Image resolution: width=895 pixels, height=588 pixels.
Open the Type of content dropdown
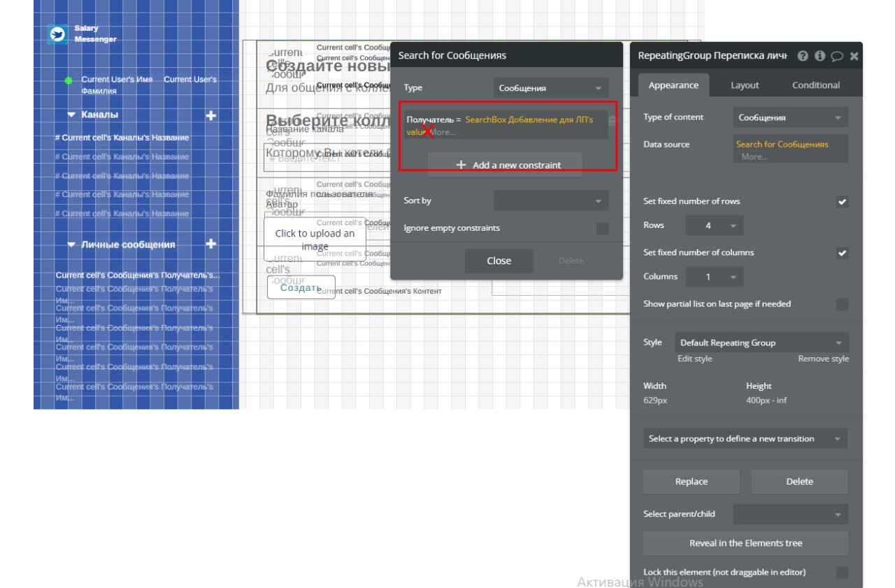[791, 117]
